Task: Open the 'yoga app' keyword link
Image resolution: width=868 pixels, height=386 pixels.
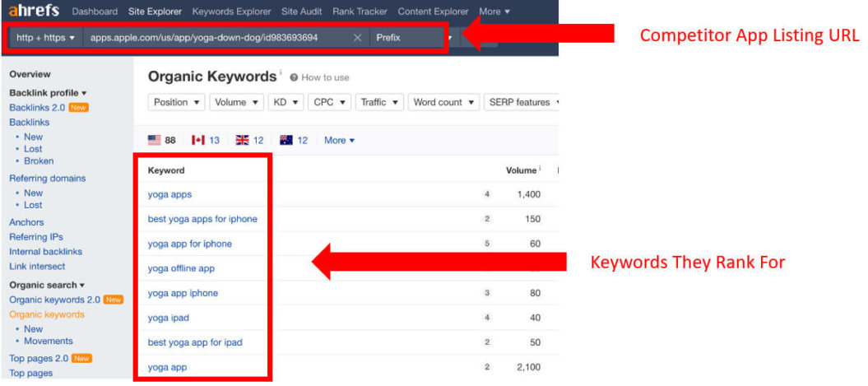Action: [x=167, y=367]
